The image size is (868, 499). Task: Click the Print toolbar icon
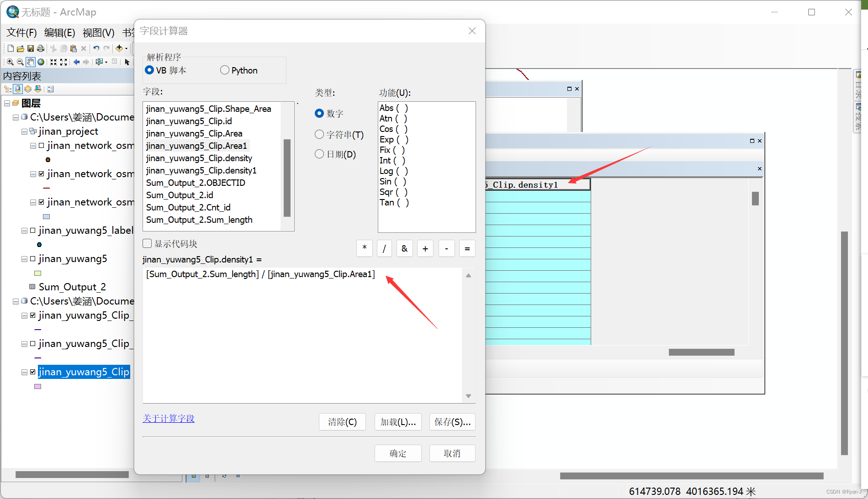(x=41, y=48)
